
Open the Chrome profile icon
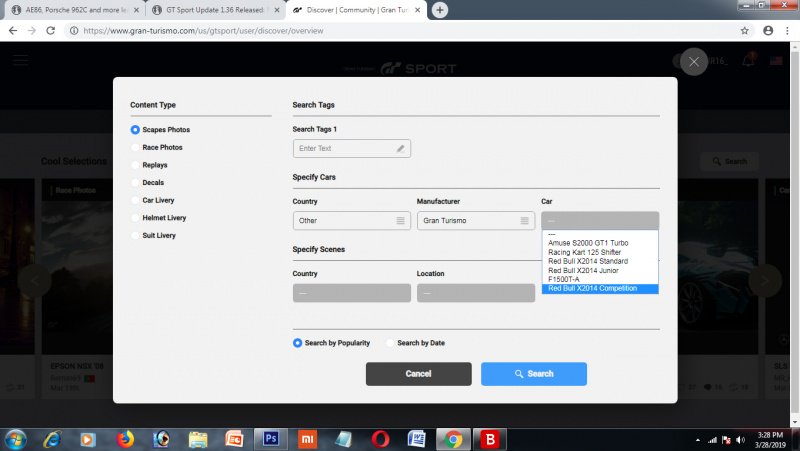768,31
